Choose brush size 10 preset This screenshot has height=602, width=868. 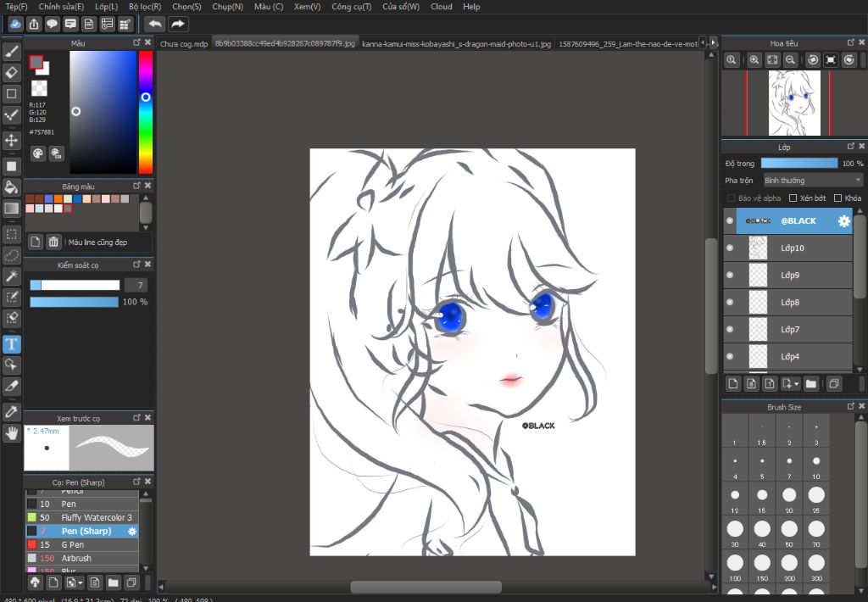point(816,465)
